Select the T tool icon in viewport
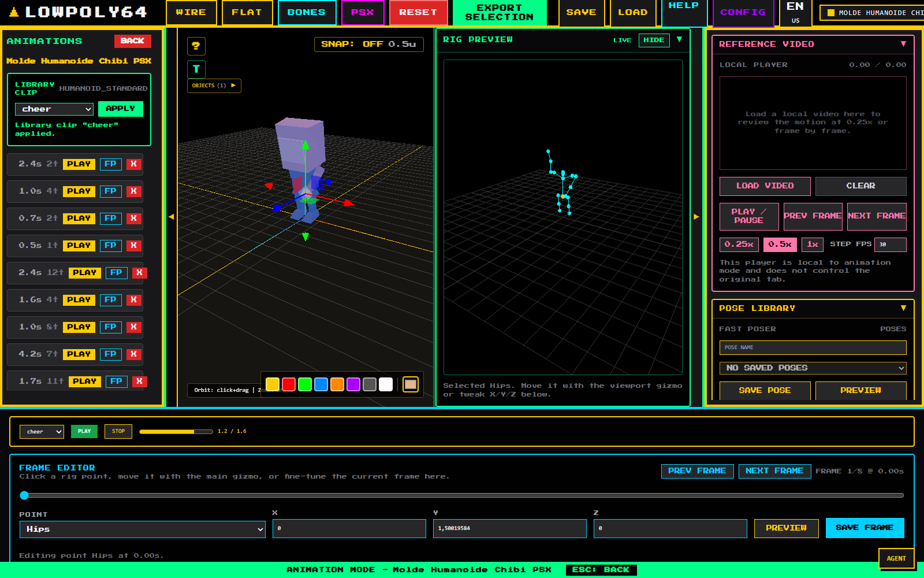Image resolution: width=924 pixels, height=578 pixels. (196, 69)
